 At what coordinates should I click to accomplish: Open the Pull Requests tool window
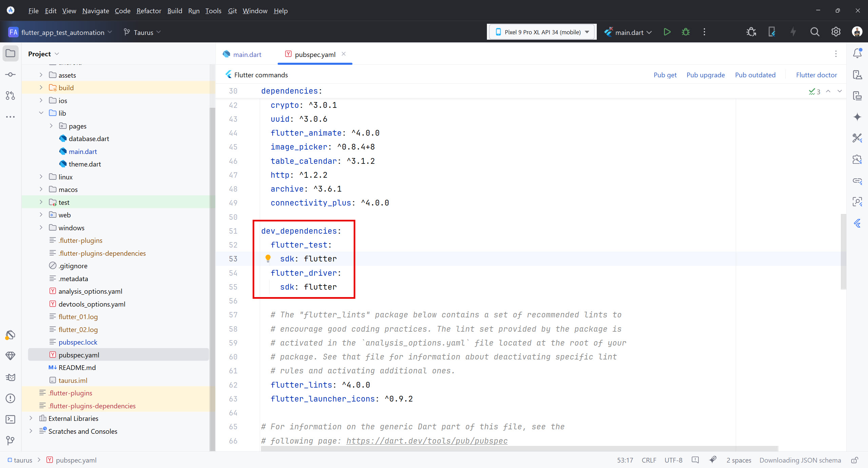tap(11, 96)
